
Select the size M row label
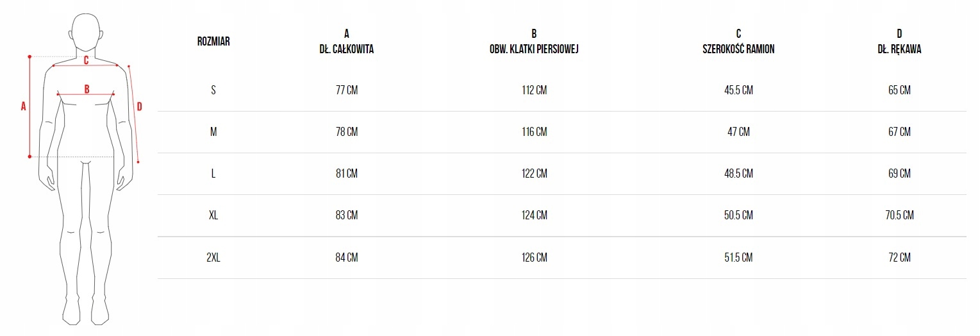click(x=213, y=132)
